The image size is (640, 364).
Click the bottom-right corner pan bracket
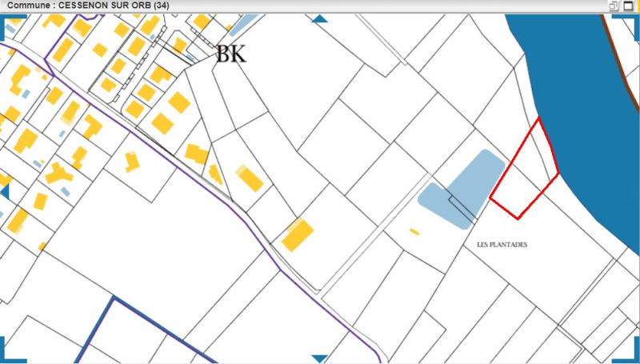click(634, 357)
